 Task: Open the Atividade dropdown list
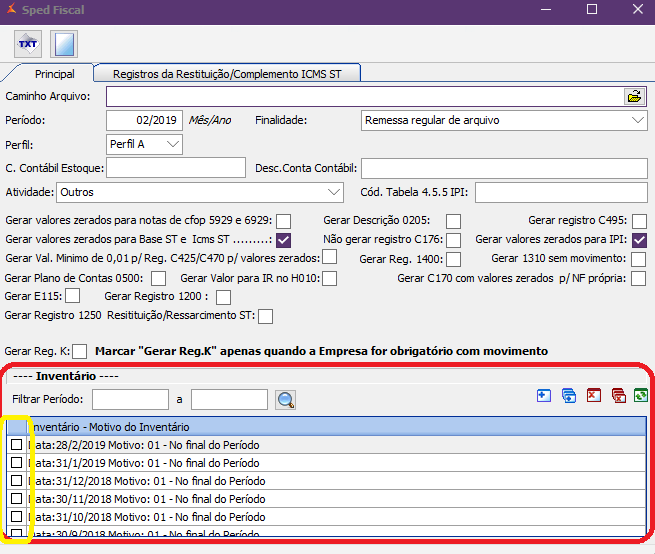coord(334,191)
